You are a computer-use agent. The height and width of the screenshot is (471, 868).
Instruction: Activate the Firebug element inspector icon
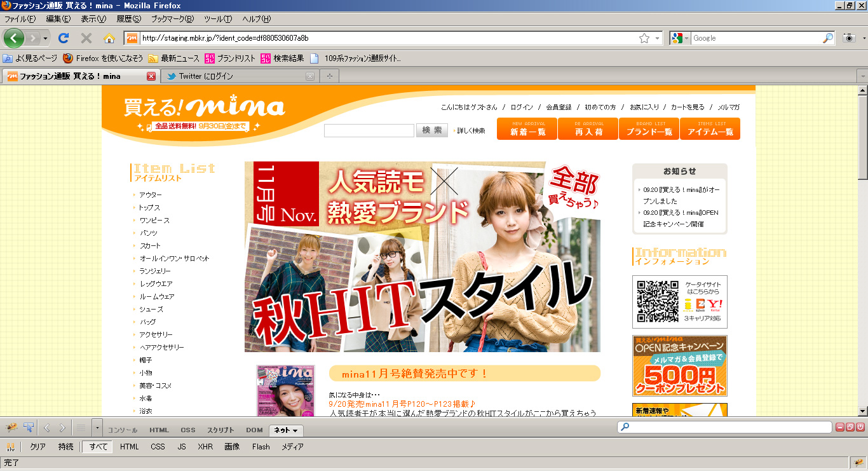tap(29, 428)
